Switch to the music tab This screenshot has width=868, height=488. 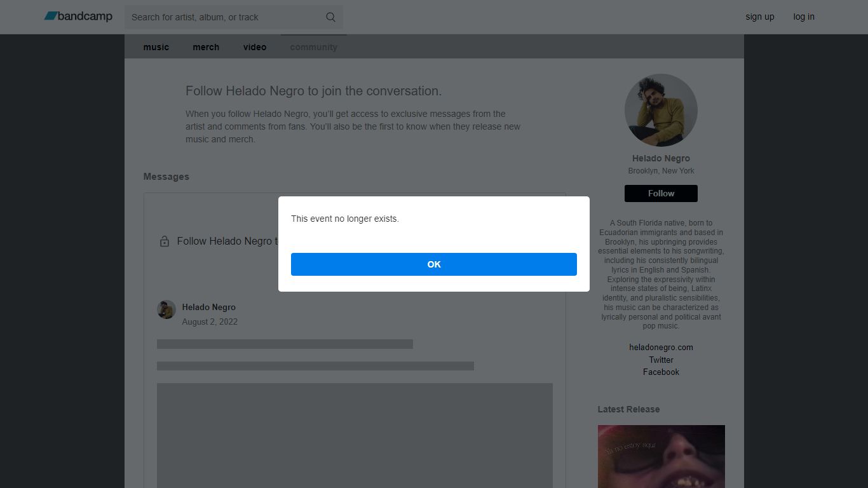point(156,47)
